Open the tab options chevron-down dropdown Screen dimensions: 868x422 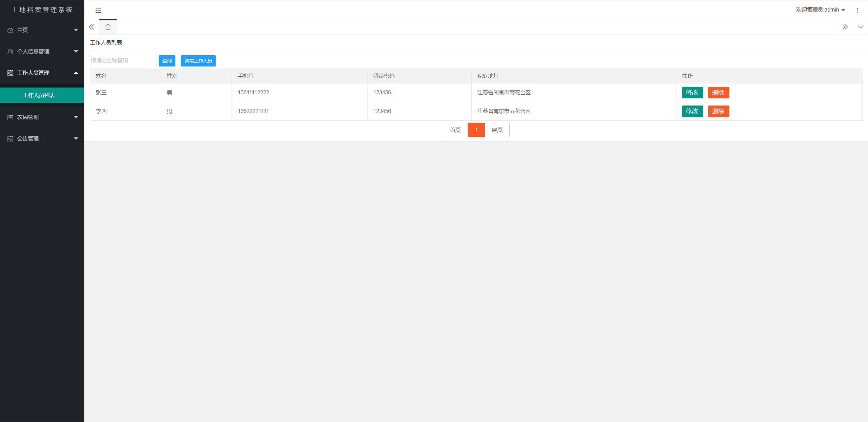tap(860, 27)
